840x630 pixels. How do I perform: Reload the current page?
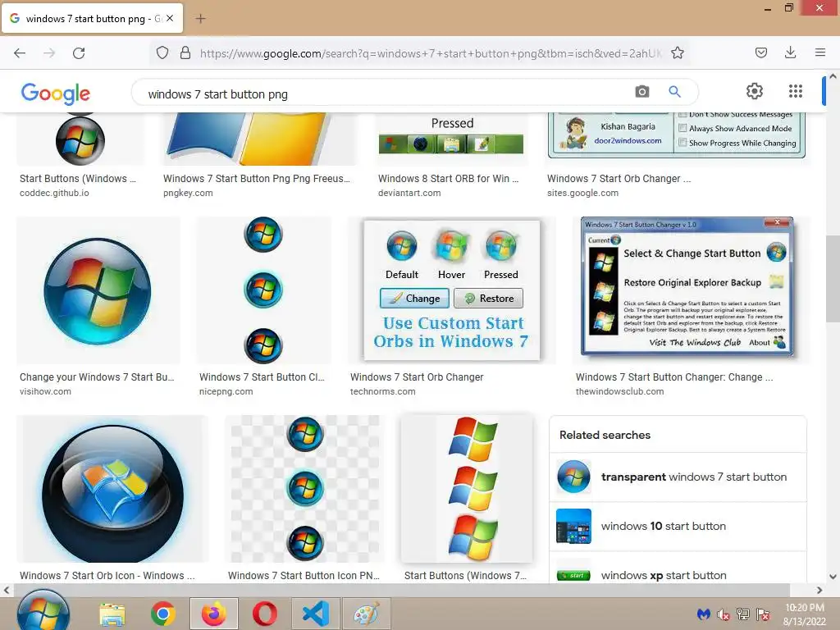point(79,53)
